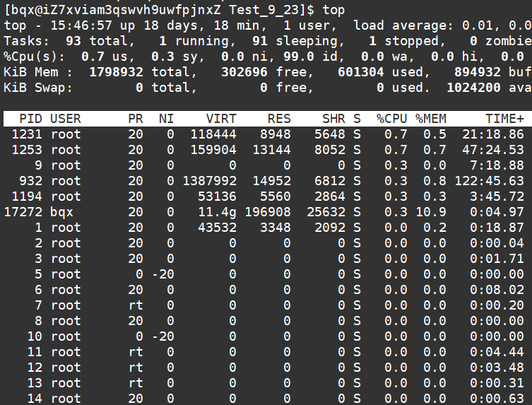Click the 8052 SHR value
The width and height of the screenshot is (532, 405).
coord(330,150)
